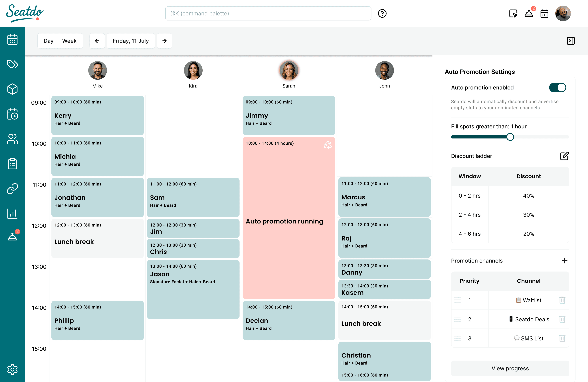Open the Friday, 11 July date picker
Image resolution: width=588 pixels, height=382 pixels.
131,41
